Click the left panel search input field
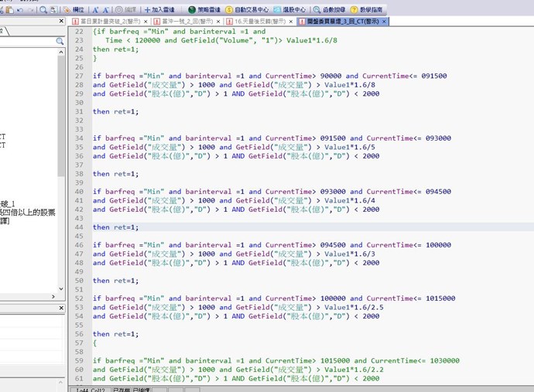 tap(27, 41)
